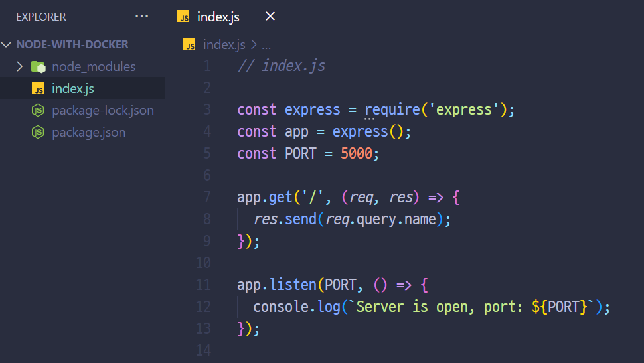Click app.get on line 7
Viewport: 644px width, 363px height.
tap(264, 198)
